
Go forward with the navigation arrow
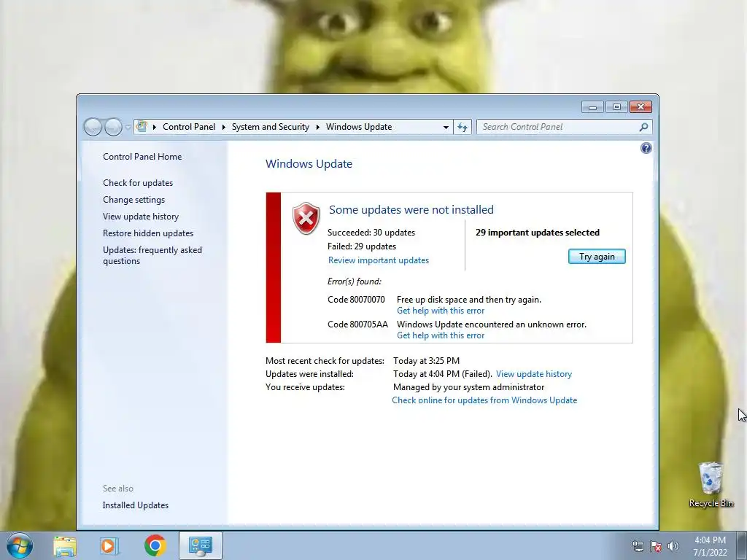click(x=113, y=127)
